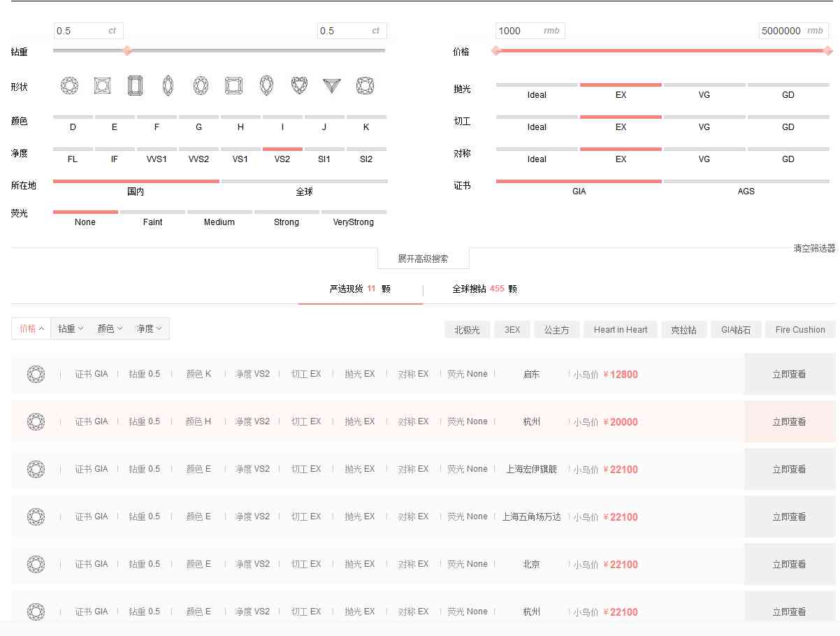
Task: Open the 钻重 sorting dropdown
Action: tap(70, 328)
